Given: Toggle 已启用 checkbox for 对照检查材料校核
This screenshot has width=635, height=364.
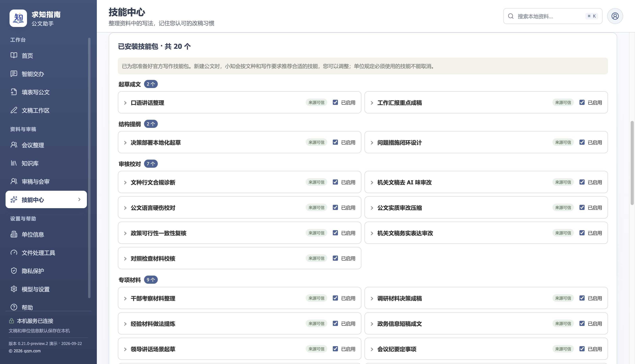Looking at the screenshot, I should (x=335, y=258).
